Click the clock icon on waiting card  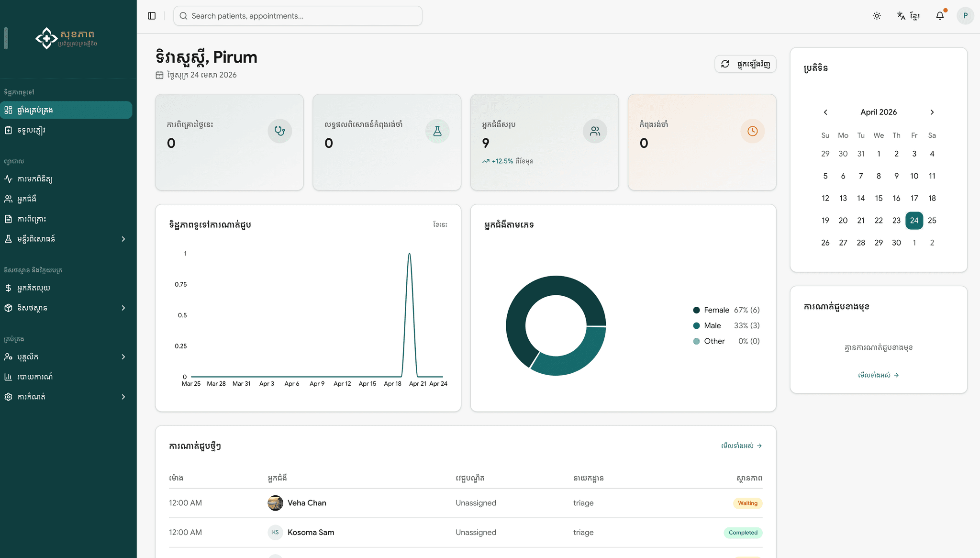(x=752, y=131)
